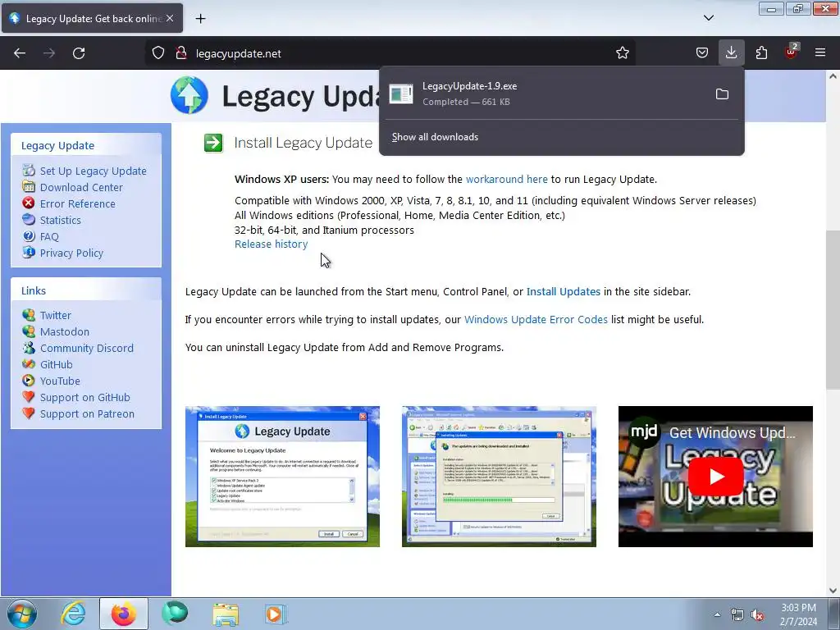This screenshot has height=630, width=840.
Task: Select the Legacy Update browser tab
Action: coord(92,18)
